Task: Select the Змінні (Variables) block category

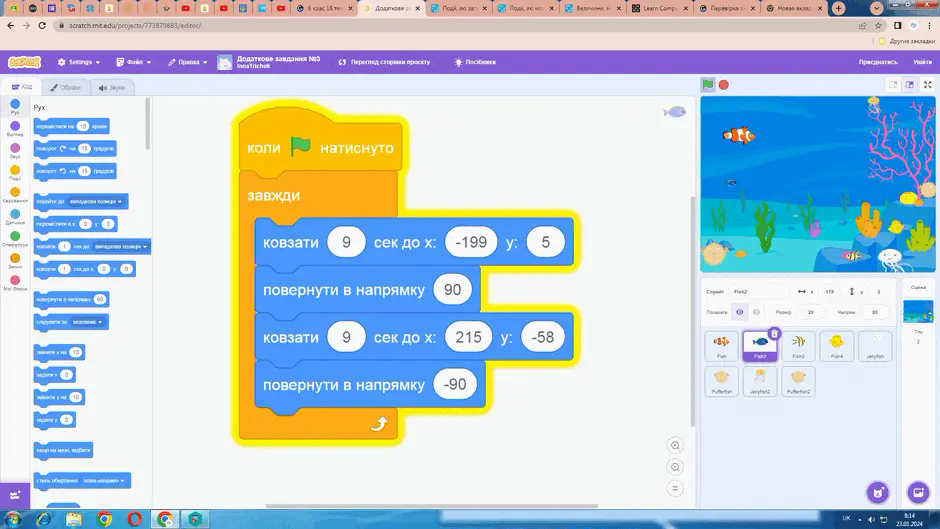Action: pos(15,261)
